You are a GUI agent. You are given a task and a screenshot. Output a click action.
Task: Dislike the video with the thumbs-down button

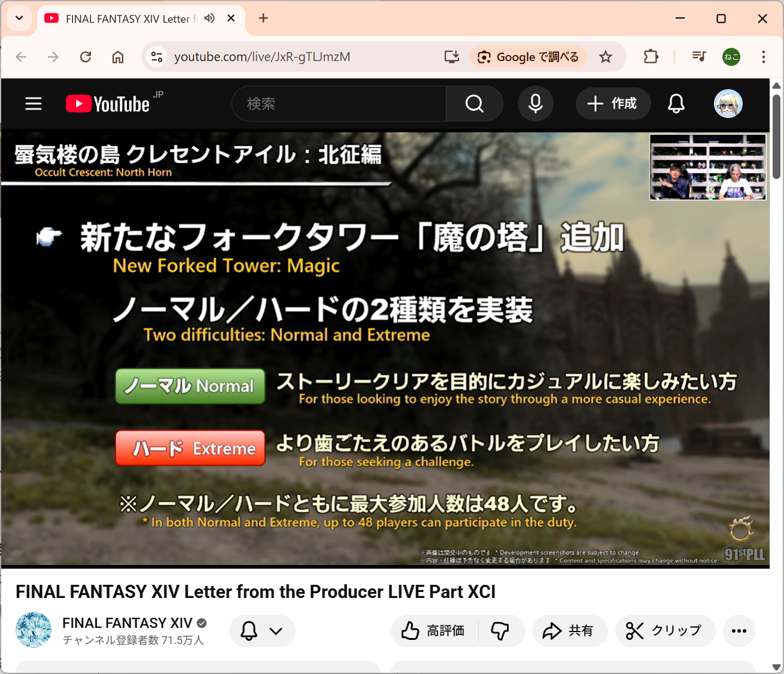500,631
